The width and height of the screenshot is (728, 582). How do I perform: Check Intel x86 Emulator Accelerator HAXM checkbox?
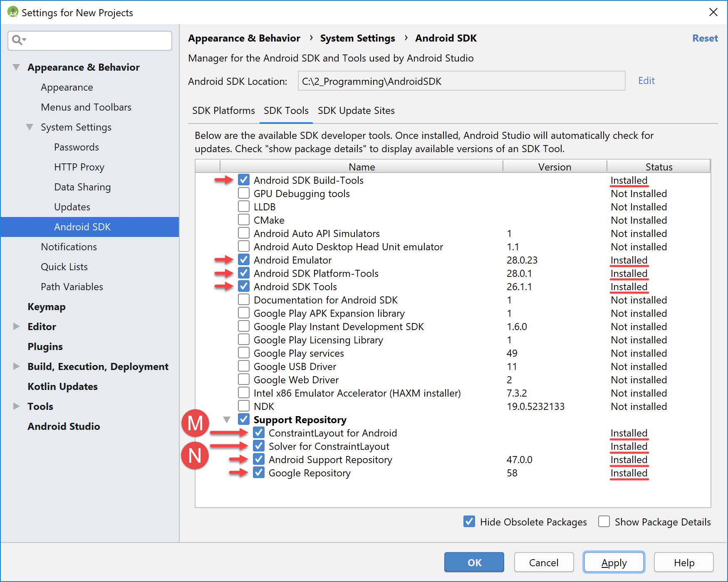click(244, 393)
